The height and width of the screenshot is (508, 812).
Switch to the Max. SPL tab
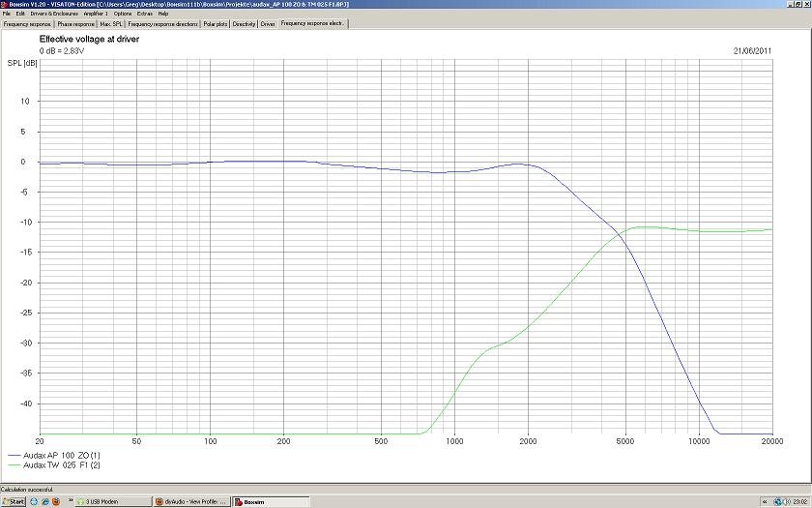(x=111, y=24)
